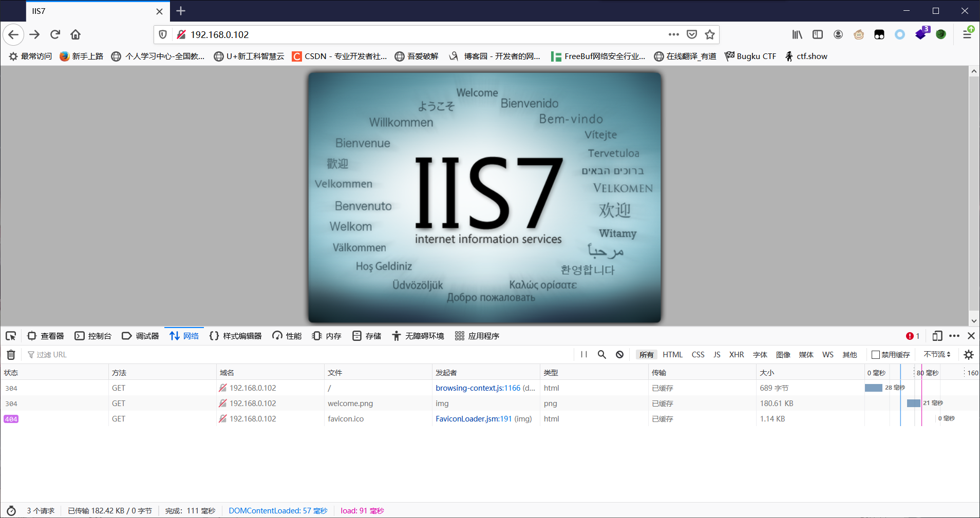Switch to the 性能 performance tab

click(x=287, y=336)
